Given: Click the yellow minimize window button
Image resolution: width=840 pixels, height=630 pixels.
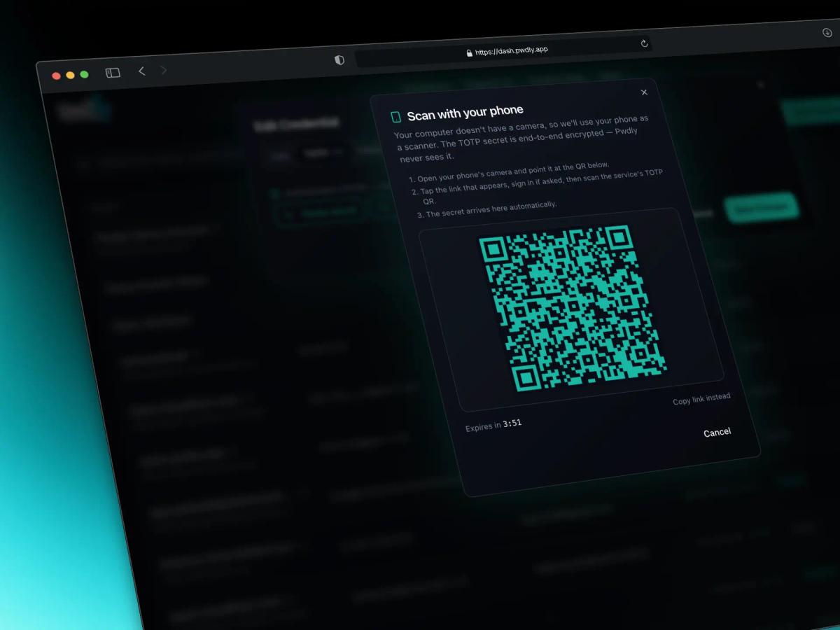Looking at the screenshot, I should (x=70, y=75).
